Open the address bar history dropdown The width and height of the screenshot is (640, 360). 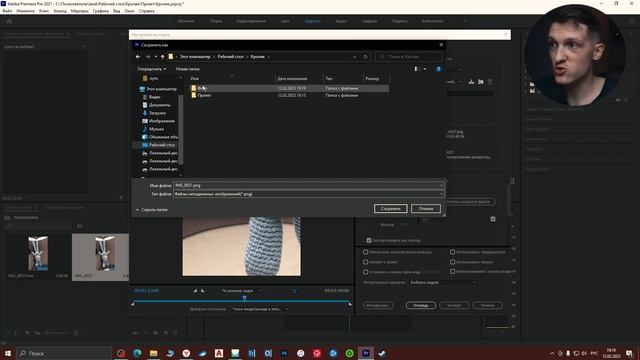click(354, 57)
